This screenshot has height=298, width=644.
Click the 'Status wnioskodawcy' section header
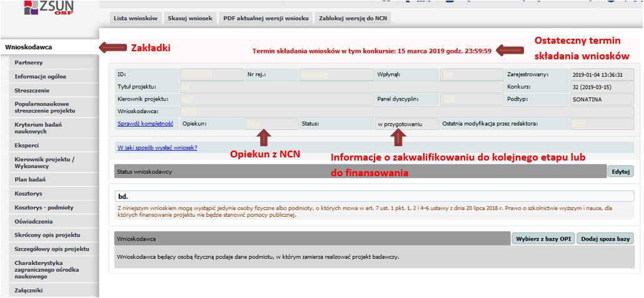click(x=360, y=172)
